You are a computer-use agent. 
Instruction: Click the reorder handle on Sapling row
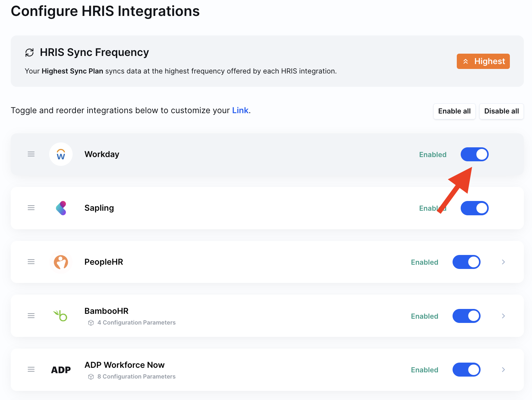click(31, 208)
